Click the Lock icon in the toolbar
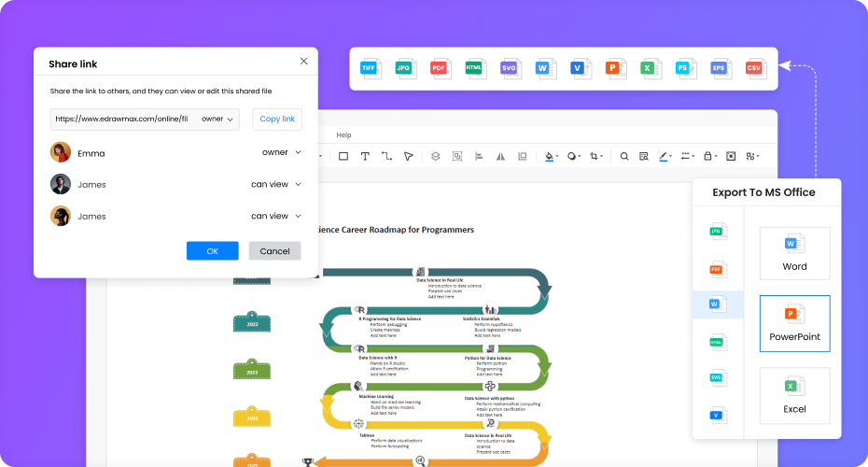This screenshot has width=868, height=467. [708, 156]
